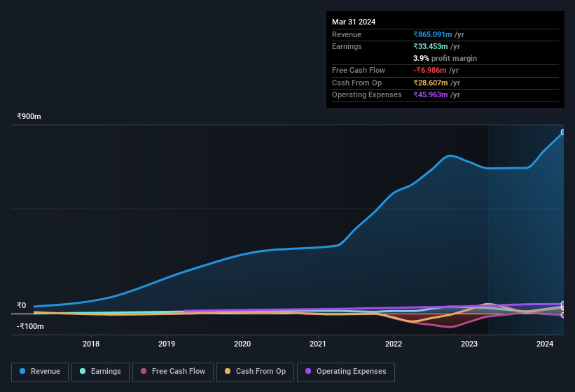
Task: Click the ₹0 axis label
Action: tap(22, 305)
